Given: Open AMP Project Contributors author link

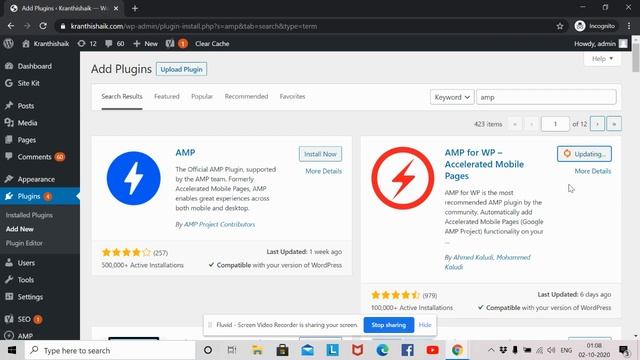Looking at the screenshot, I should 219,224.
